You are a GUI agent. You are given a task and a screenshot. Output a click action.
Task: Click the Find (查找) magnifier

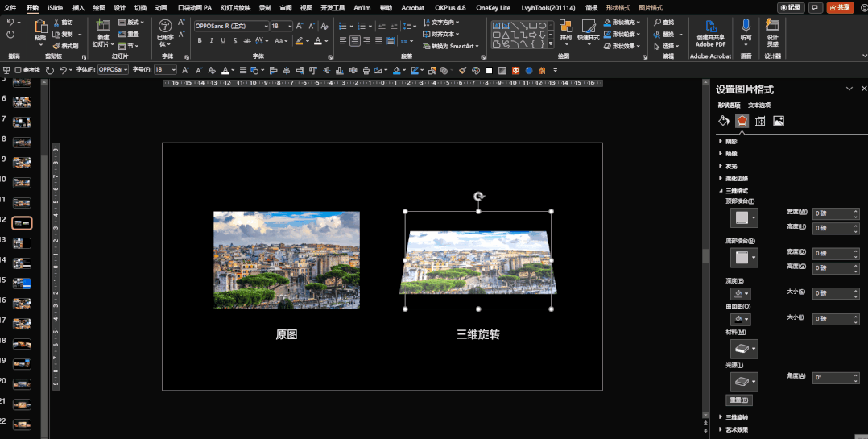click(x=663, y=22)
